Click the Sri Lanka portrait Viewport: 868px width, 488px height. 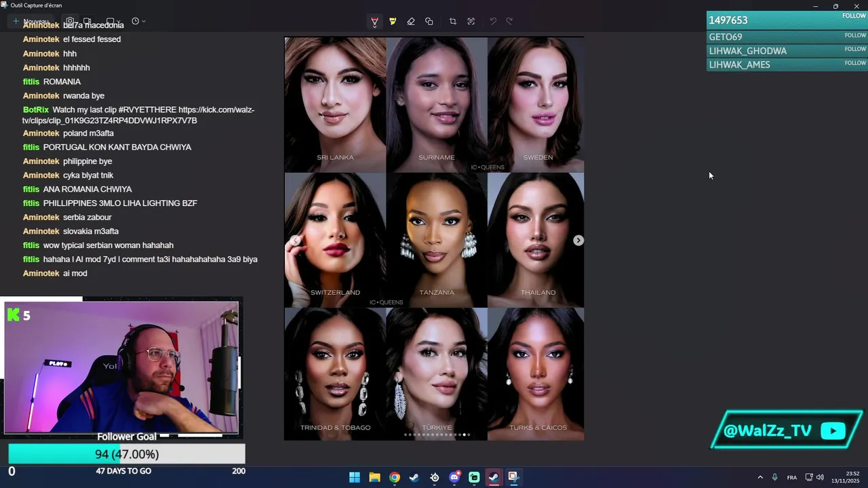[335, 104]
